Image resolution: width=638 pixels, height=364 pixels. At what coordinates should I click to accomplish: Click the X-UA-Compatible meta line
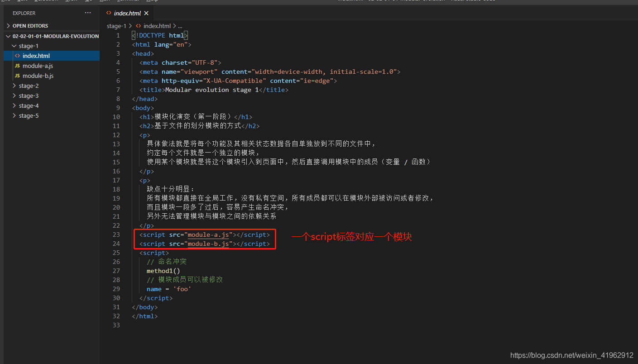pos(238,81)
